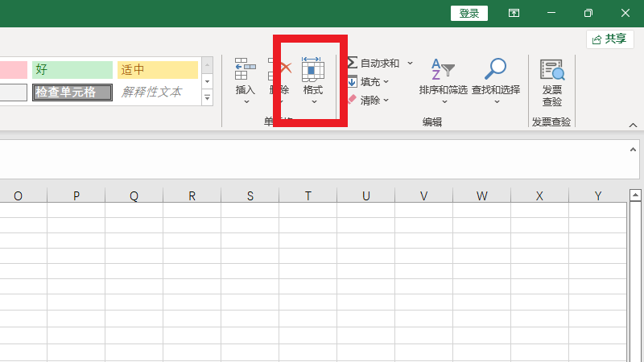
Task: Collapse the ribbon using the chevron
Action: [x=633, y=125]
